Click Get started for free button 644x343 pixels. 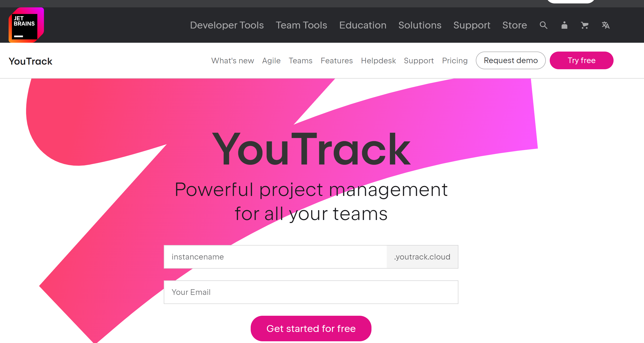[311, 329]
